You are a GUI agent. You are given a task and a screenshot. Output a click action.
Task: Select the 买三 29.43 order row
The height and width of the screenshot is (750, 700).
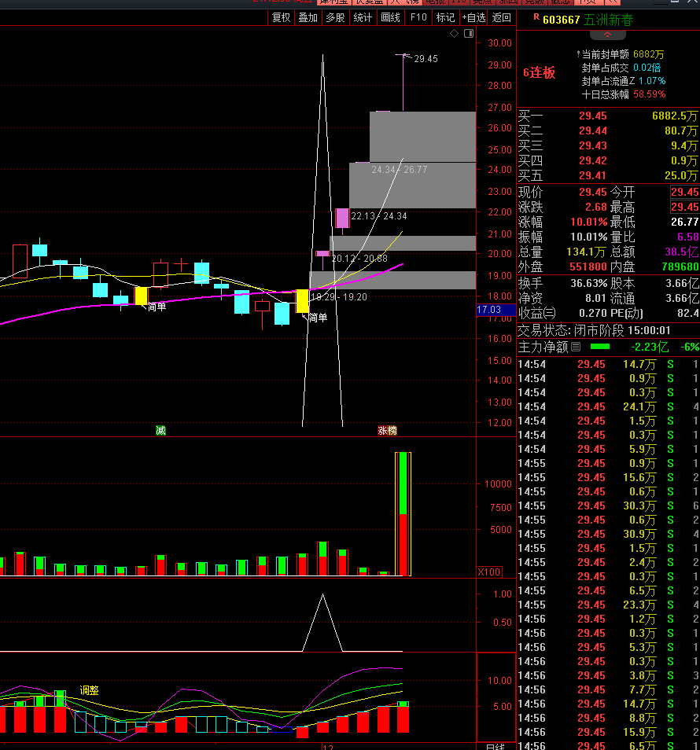(x=608, y=145)
